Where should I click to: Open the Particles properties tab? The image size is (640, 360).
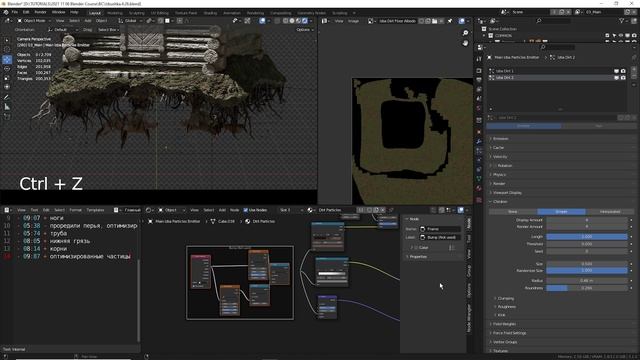pyautogui.click(x=479, y=151)
